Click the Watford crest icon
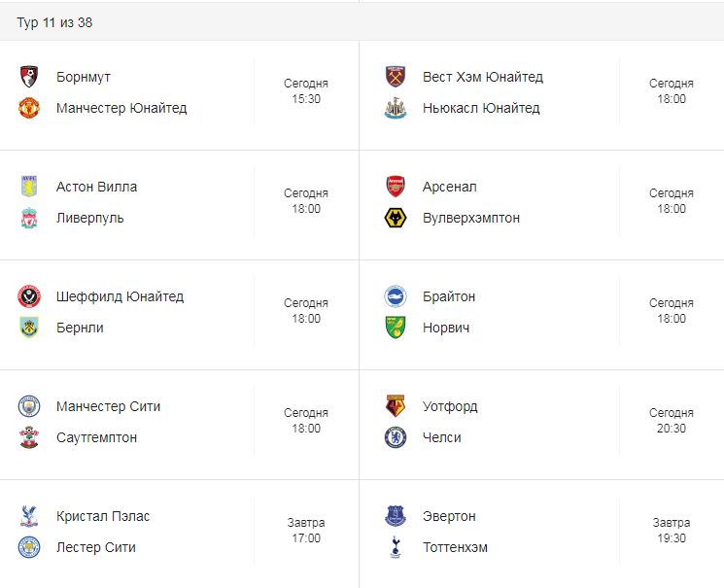 click(x=396, y=406)
